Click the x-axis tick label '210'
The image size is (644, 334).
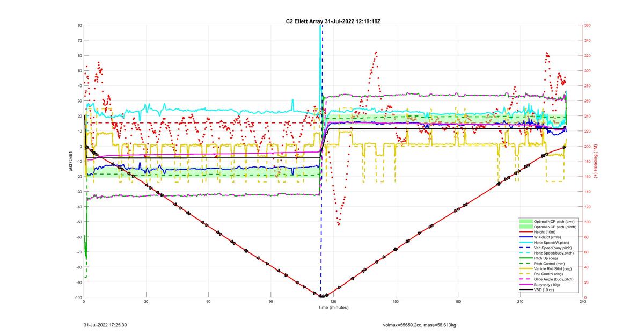pyautogui.click(x=520, y=302)
